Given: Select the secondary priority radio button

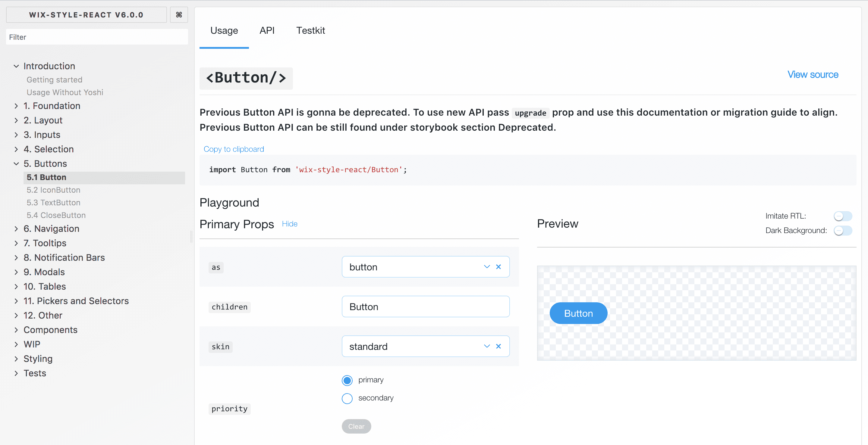Looking at the screenshot, I should pos(347,399).
